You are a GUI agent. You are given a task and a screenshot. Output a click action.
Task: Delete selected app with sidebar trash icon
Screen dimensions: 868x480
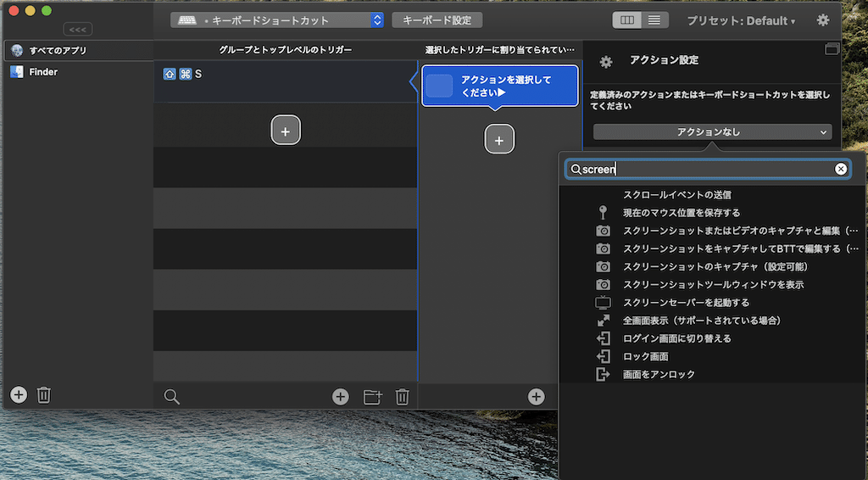pos(44,394)
